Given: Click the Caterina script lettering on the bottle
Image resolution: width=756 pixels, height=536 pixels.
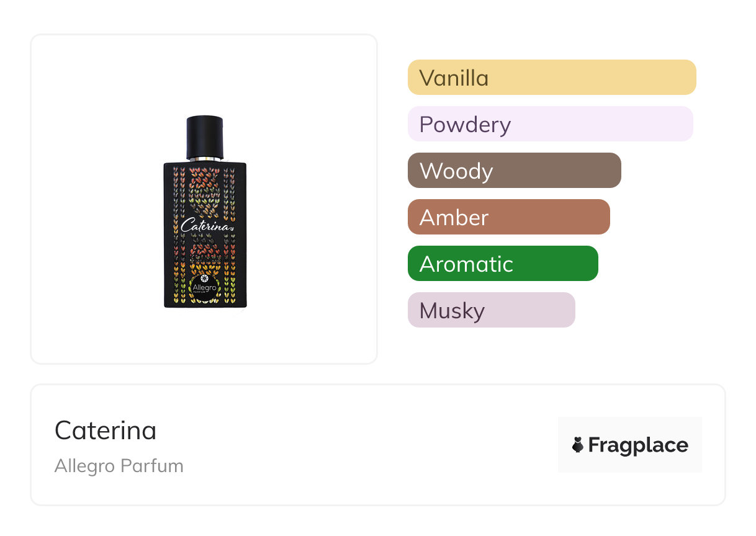Looking at the screenshot, I should (205, 225).
